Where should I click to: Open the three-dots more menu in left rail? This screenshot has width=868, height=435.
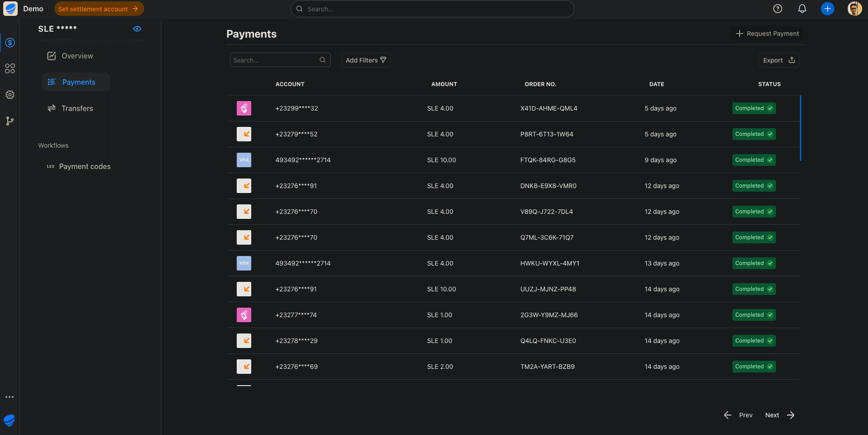pos(10,397)
